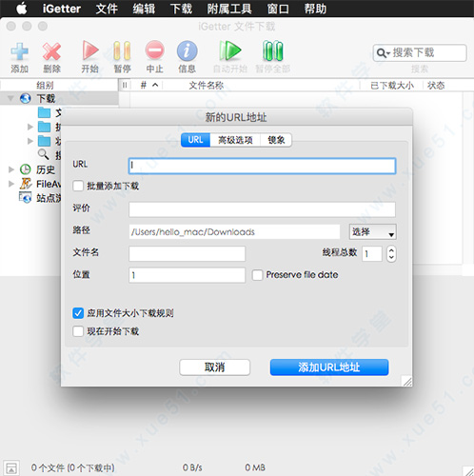Click the 取消 button
The width and height of the screenshot is (474, 476).
tap(214, 367)
